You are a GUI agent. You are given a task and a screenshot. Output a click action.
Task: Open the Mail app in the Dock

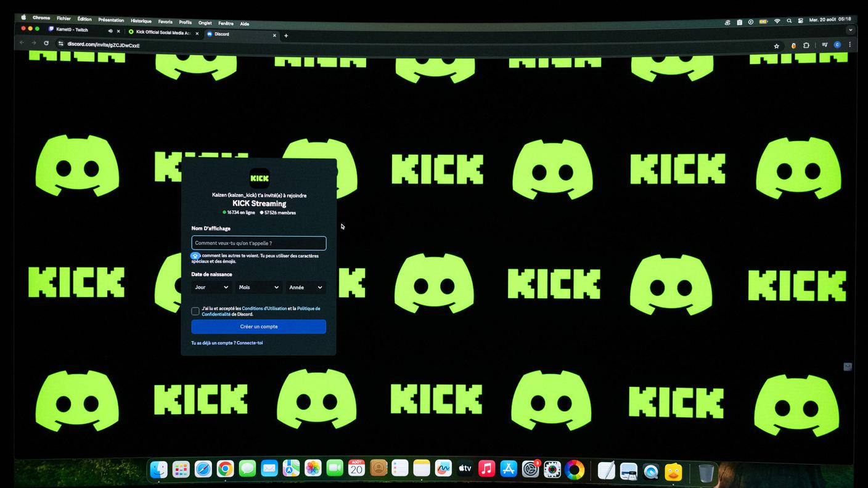coord(269,469)
